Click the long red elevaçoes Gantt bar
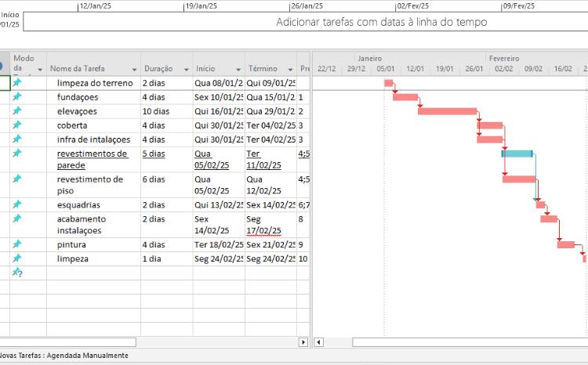The image size is (588, 365). (447, 111)
